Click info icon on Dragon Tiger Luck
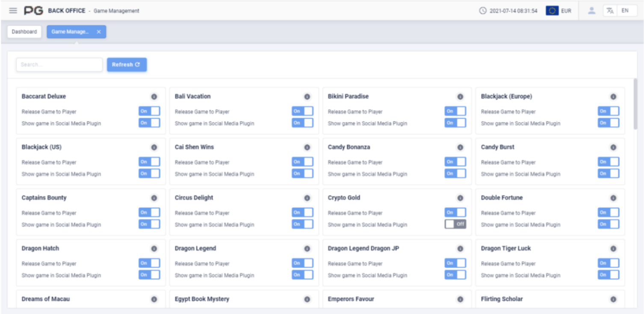Viewport: 644px width, 314px height. pyautogui.click(x=613, y=249)
